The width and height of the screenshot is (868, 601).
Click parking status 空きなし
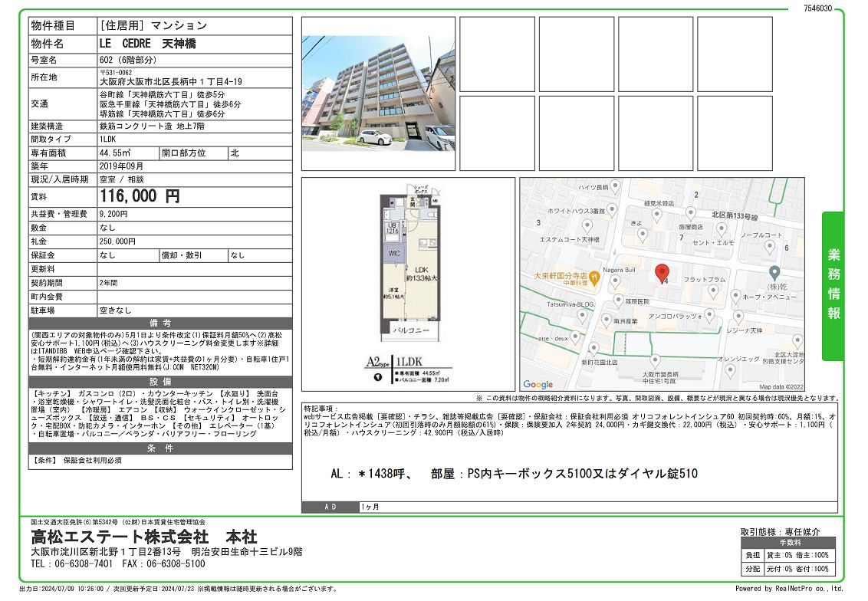pyautogui.click(x=115, y=310)
